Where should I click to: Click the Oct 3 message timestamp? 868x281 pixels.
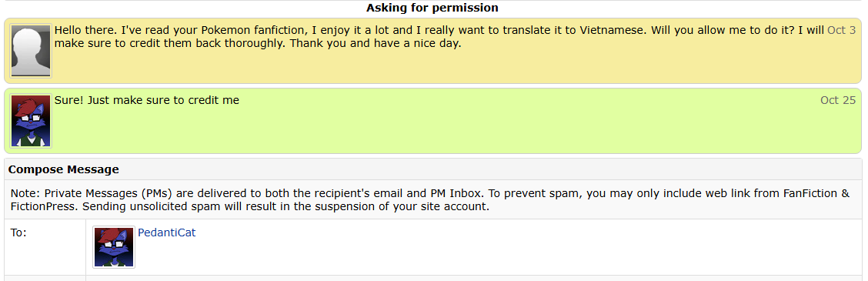[x=841, y=30]
